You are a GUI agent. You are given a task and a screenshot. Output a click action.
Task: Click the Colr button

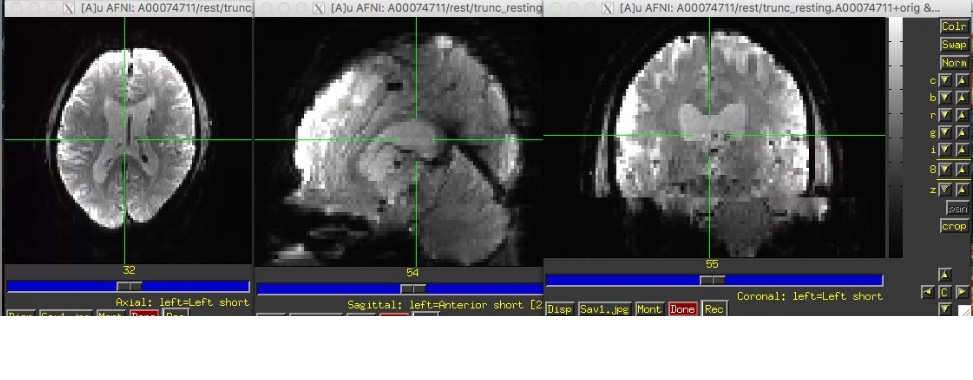pos(953,27)
